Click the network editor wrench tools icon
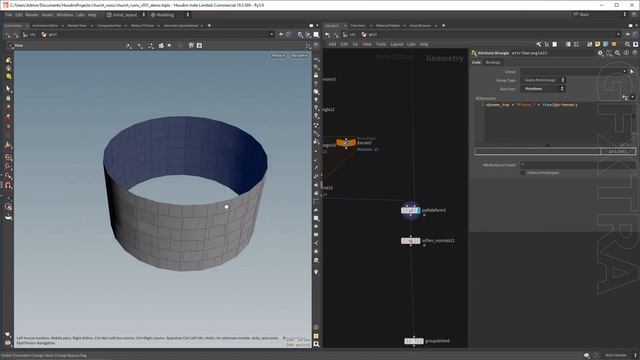This screenshot has width=640, height=360. 538,44
